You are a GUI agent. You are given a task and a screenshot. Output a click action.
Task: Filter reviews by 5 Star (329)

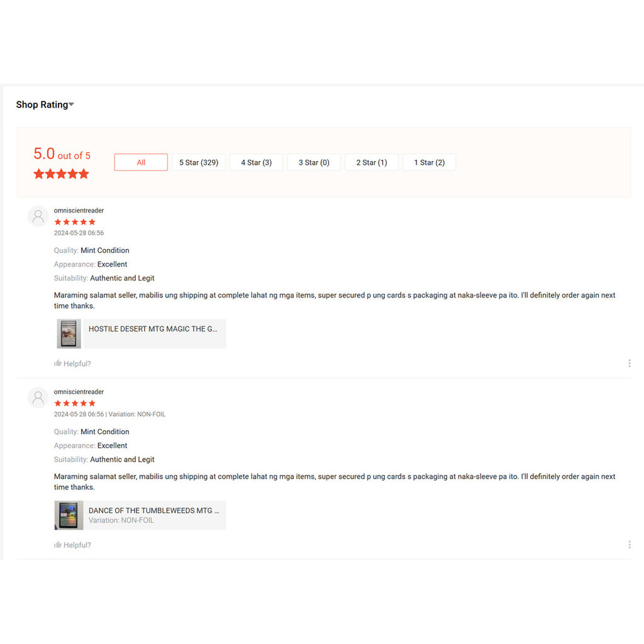[199, 162]
